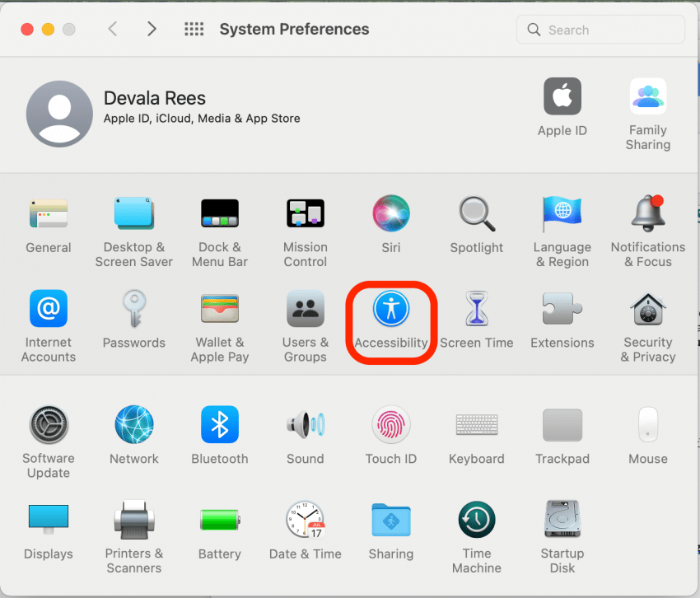Go back with the left chevron

pos(113,29)
